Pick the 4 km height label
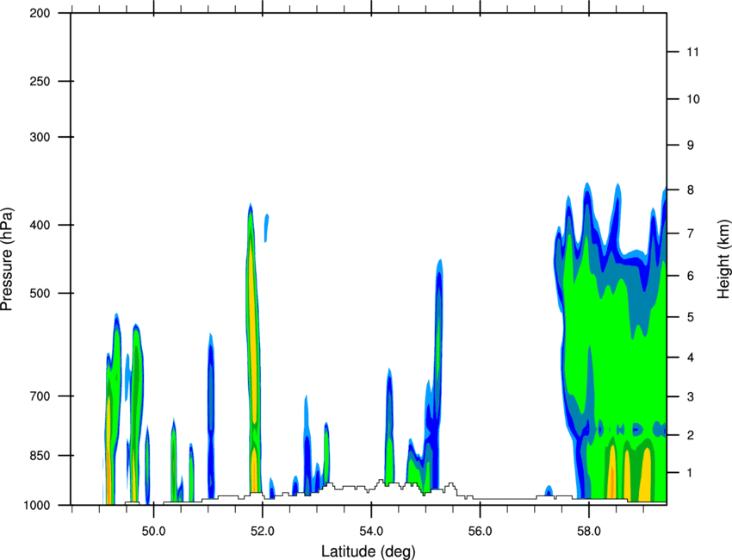 [x=691, y=358]
